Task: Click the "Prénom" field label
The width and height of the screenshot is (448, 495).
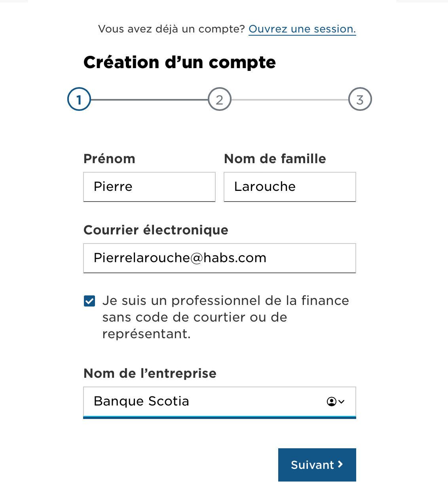Action: point(109,159)
